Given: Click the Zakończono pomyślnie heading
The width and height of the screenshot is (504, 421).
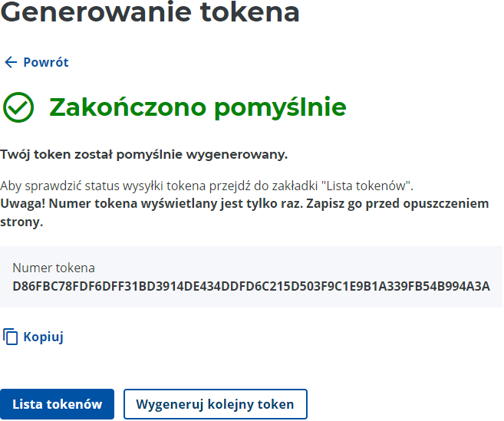Looking at the screenshot, I should (198, 107).
